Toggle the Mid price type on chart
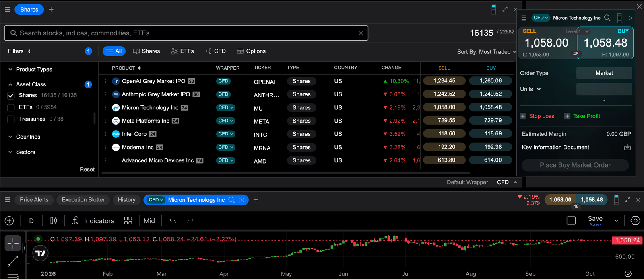The width and height of the screenshot is (644, 279). pos(149,221)
